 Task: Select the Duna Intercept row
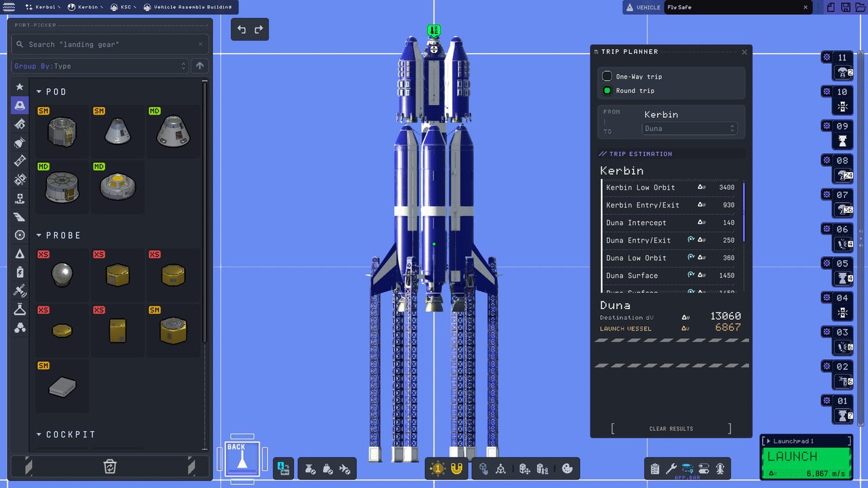671,222
